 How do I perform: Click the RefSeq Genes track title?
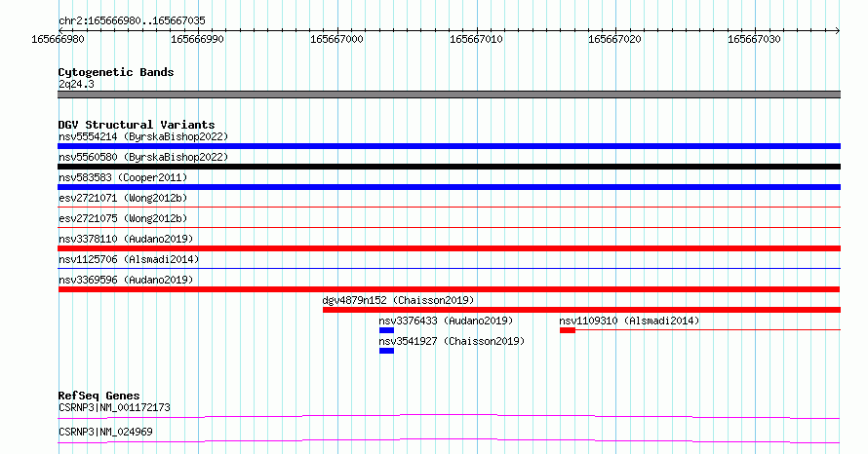[x=99, y=396]
